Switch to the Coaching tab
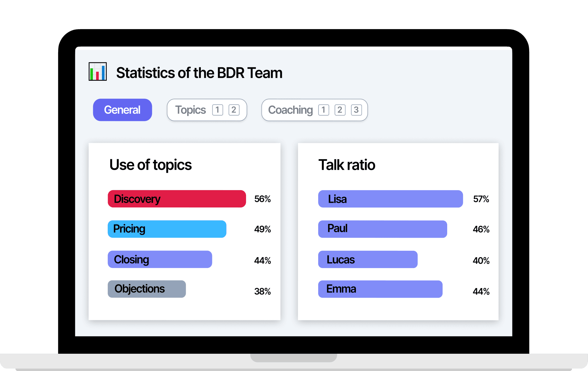This screenshot has width=588, height=371. click(x=290, y=110)
